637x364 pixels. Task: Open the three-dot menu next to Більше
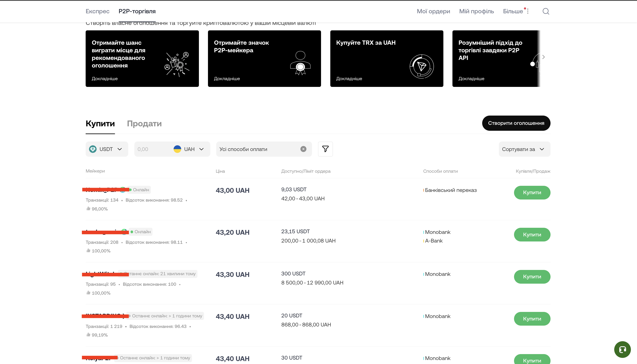pyautogui.click(x=528, y=11)
